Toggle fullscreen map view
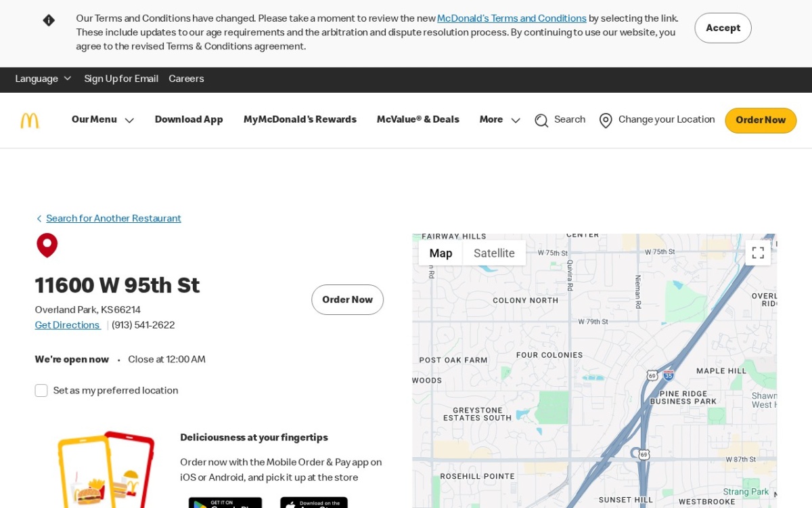Screen dimensions: 812x508 (758, 253)
